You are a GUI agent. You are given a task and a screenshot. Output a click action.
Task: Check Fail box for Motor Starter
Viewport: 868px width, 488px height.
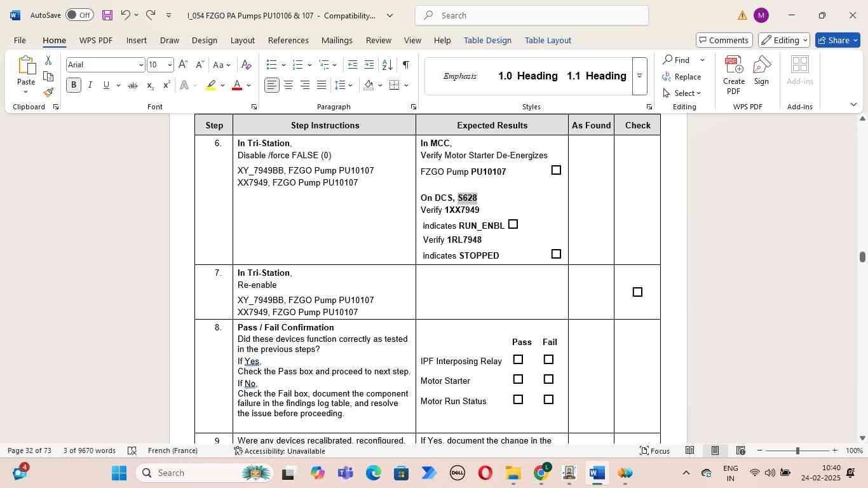point(548,379)
